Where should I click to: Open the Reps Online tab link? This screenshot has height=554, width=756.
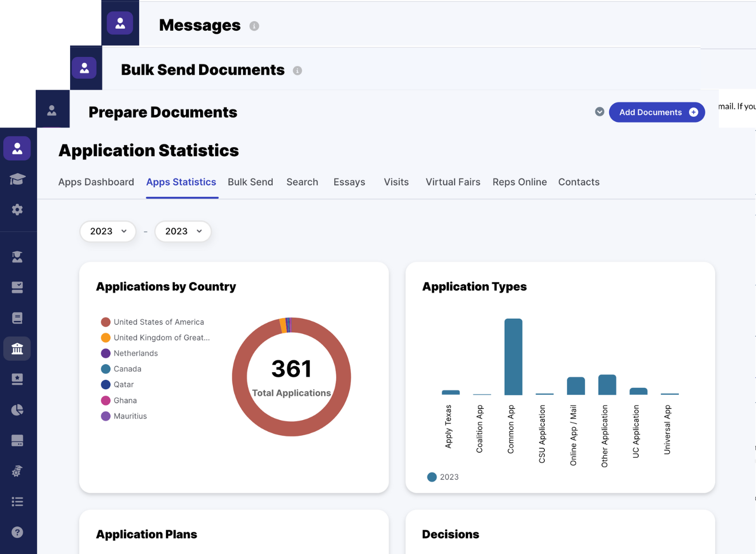point(519,182)
